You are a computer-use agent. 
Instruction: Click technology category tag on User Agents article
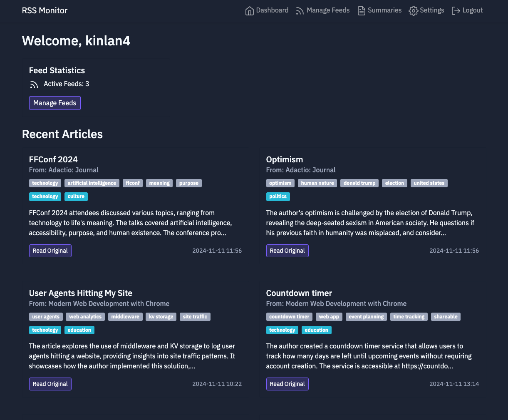point(45,330)
